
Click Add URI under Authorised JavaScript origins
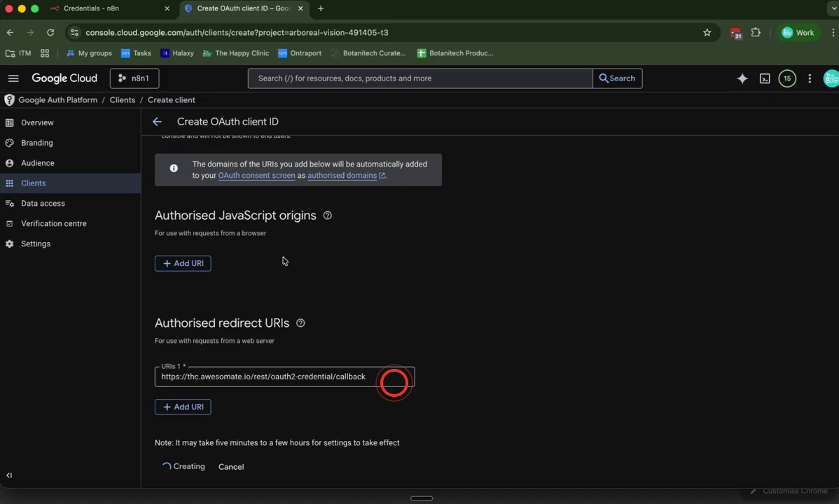[x=183, y=263]
